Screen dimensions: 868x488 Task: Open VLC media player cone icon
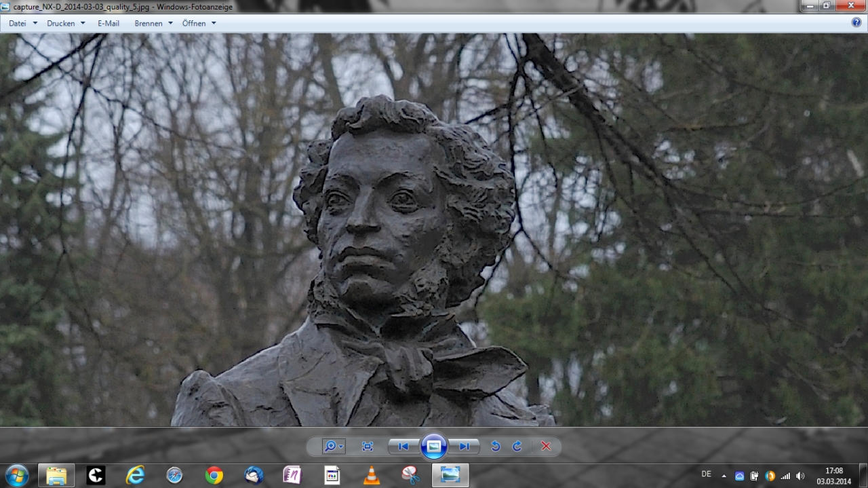click(x=371, y=475)
